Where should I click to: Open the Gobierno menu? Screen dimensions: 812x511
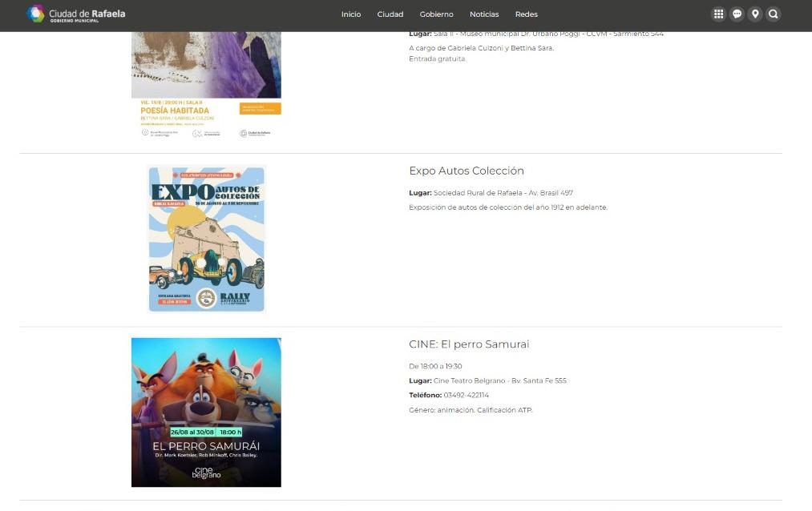point(436,14)
